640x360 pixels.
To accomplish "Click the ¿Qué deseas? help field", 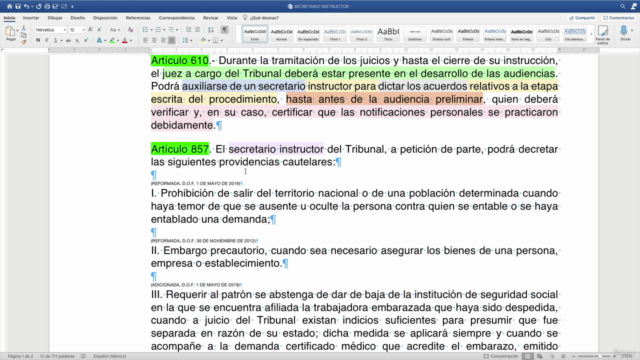I will pos(261,18).
